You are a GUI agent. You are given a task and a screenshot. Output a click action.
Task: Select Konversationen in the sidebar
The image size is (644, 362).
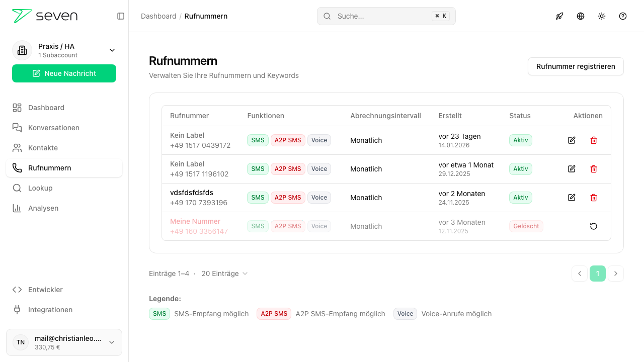(x=52, y=128)
